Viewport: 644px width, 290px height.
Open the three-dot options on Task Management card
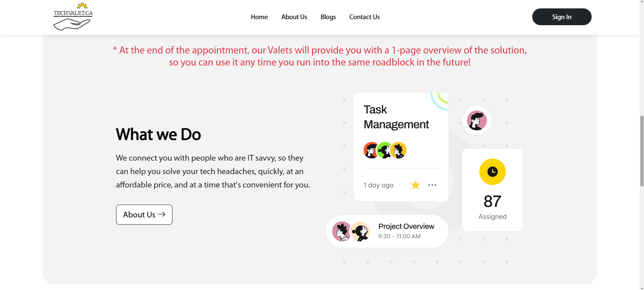coord(432,185)
